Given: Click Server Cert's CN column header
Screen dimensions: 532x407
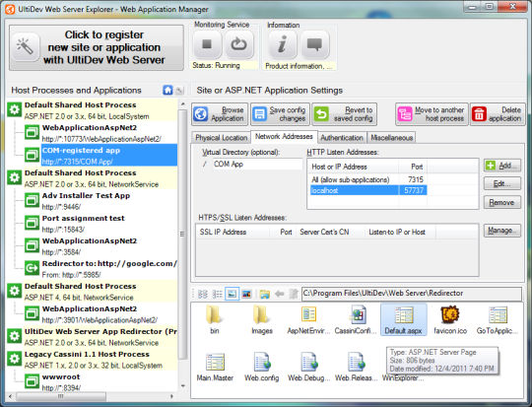Looking at the screenshot, I should click(330, 232).
